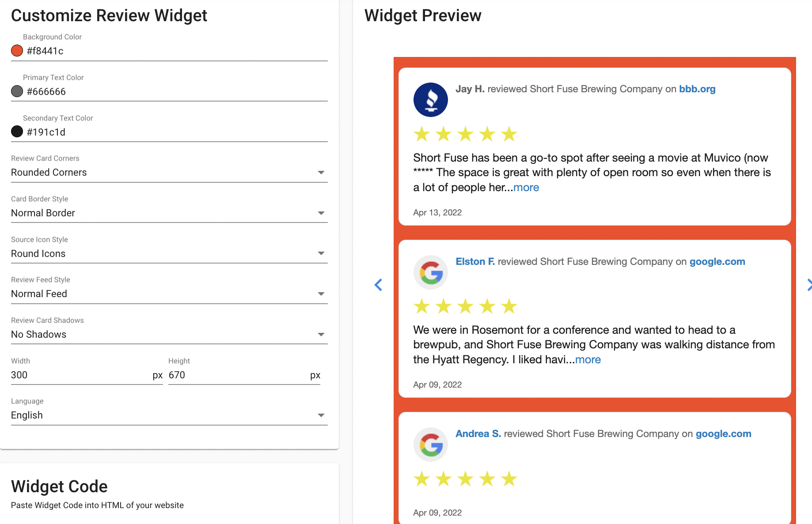Click the left carousel arrow in widget preview
The height and width of the screenshot is (524, 812).
point(378,285)
